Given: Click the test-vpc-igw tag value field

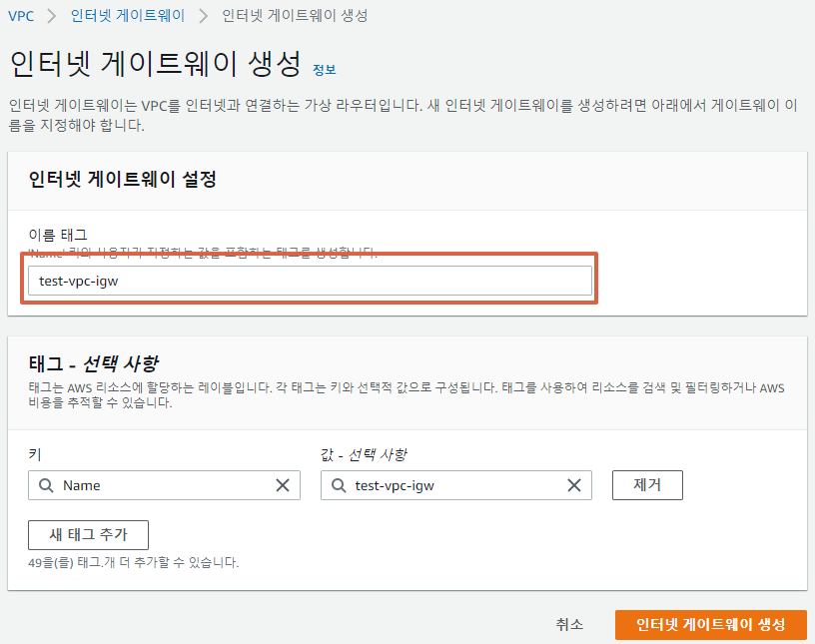Looking at the screenshot, I should 456,485.
